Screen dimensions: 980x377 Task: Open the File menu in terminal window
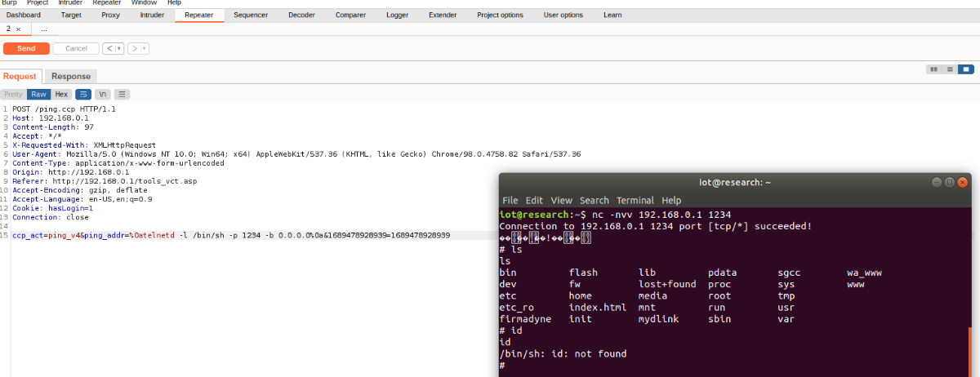pos(510,200)
